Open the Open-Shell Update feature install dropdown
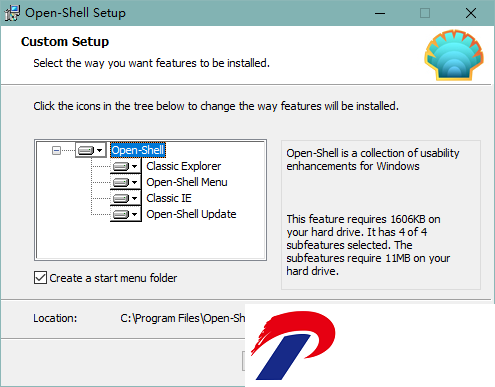Screen dimensions: 495x387 coord(126,214)
